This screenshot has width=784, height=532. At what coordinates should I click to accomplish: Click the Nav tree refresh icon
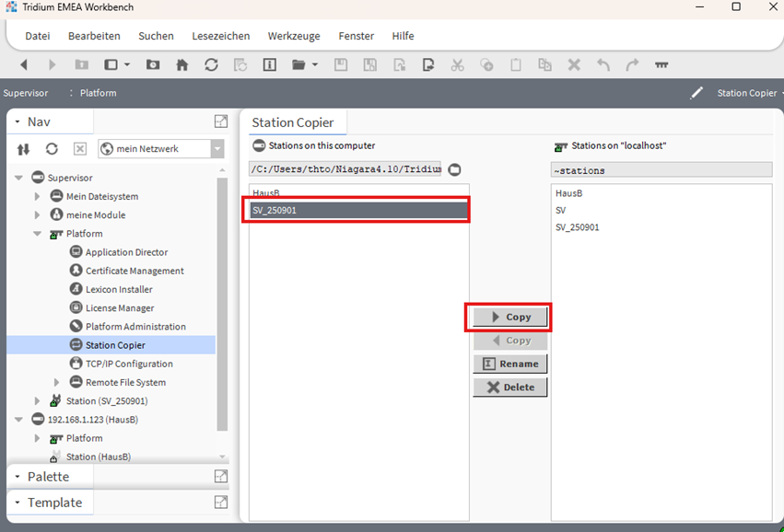tap(52, 149)
